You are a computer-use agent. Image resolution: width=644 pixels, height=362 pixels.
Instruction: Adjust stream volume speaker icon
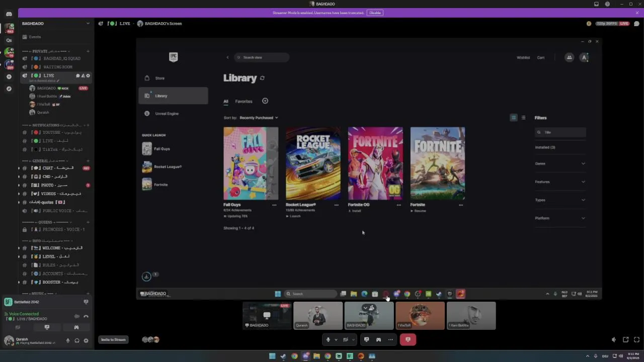(614, 340)
